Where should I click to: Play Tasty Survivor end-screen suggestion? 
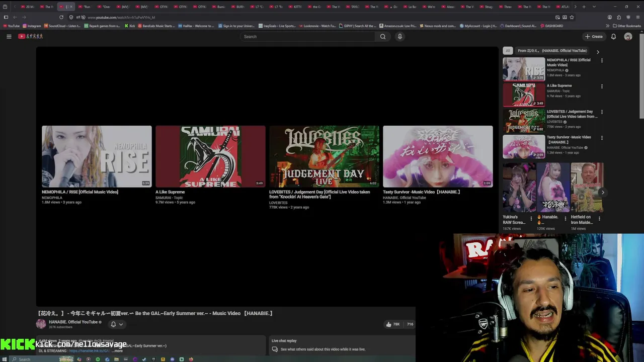point(438,156)
